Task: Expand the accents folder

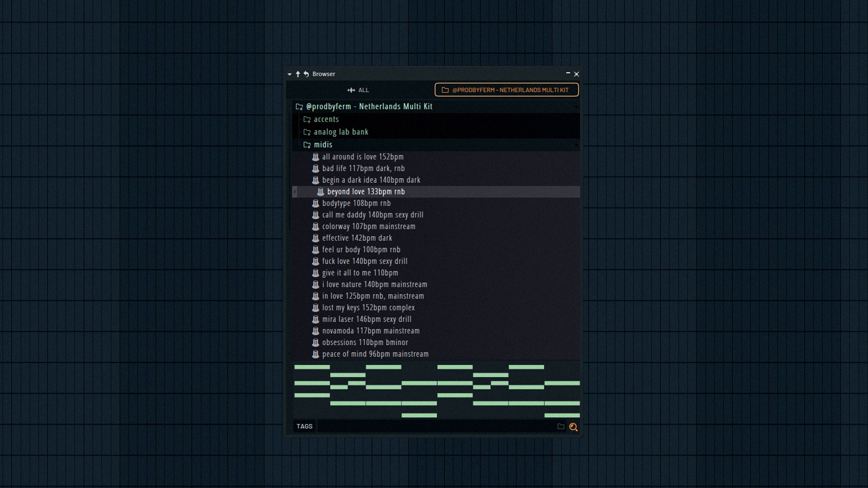Action: pos(436,119)
